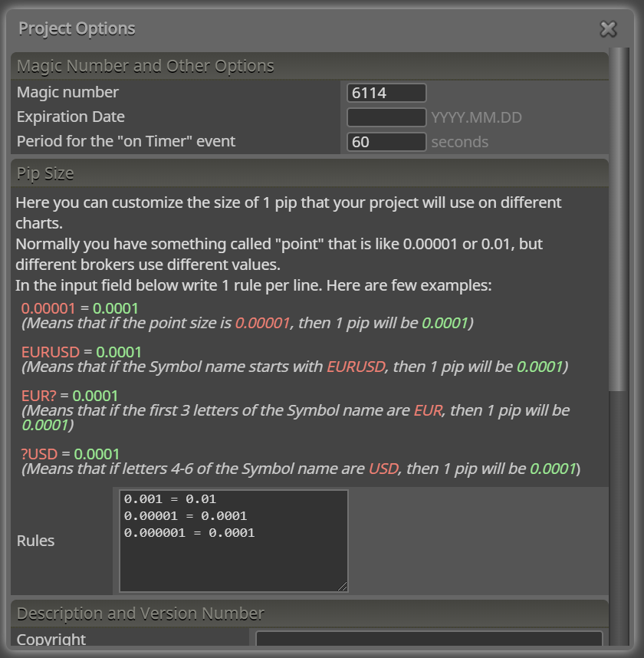This screenshot has height=658, width=644.
Task: Click the 'Rules' label
Action: click(x=36, y=541)
